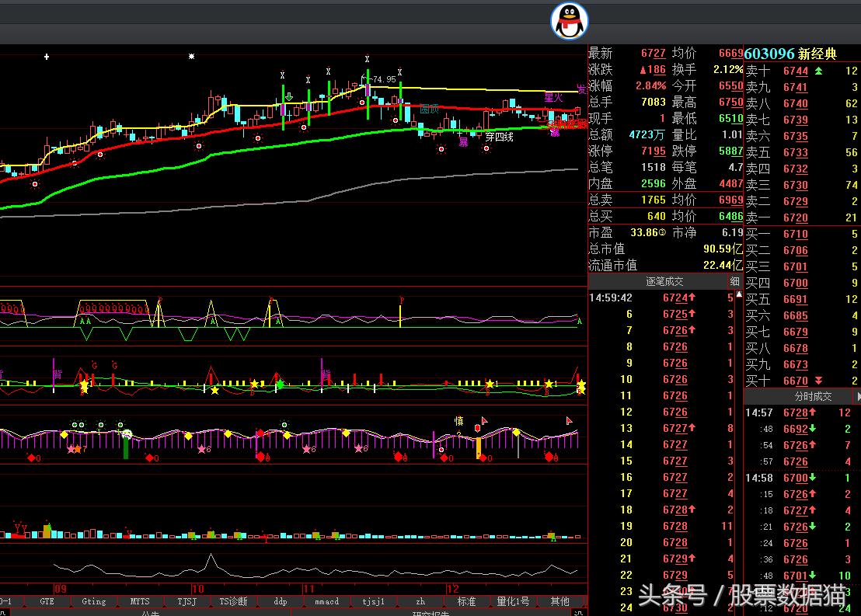This screenshot has height=616, width=861.
Task: Click red double-down arrow beside 买十
Action: coord(819,381)
